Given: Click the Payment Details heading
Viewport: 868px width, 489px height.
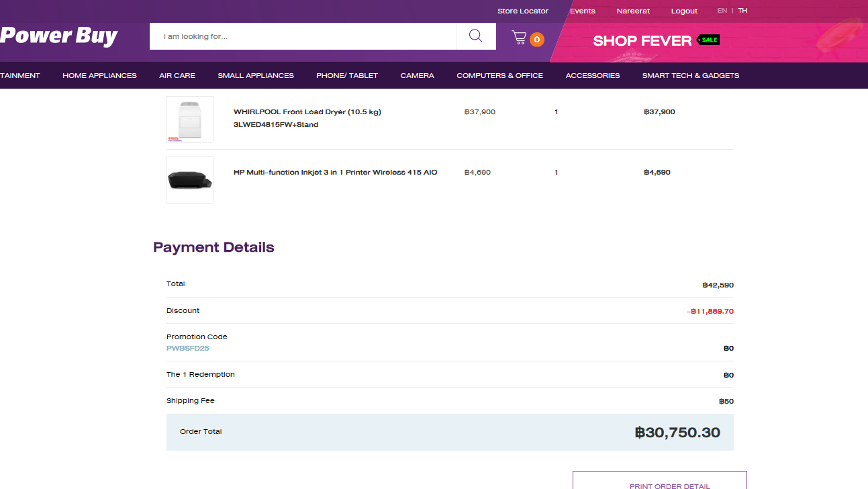Looking at the screenshot, I should point(213,247).
